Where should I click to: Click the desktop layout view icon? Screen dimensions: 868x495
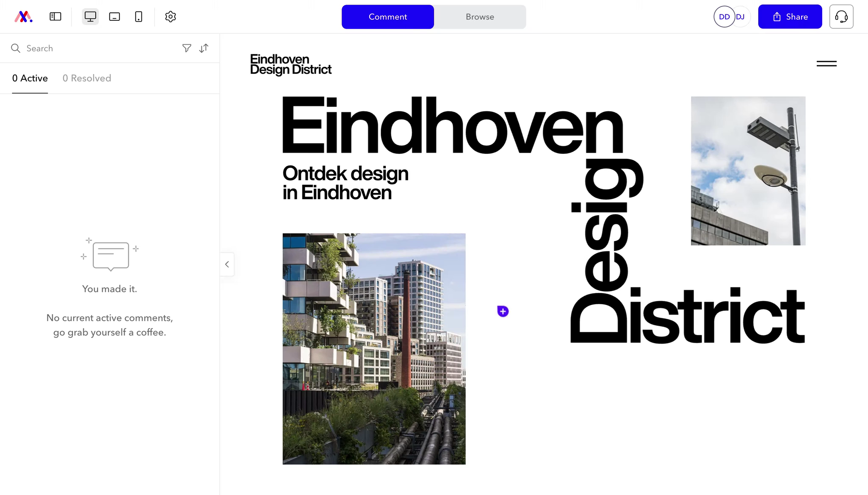pyautogui.click(x=91, y=17)
